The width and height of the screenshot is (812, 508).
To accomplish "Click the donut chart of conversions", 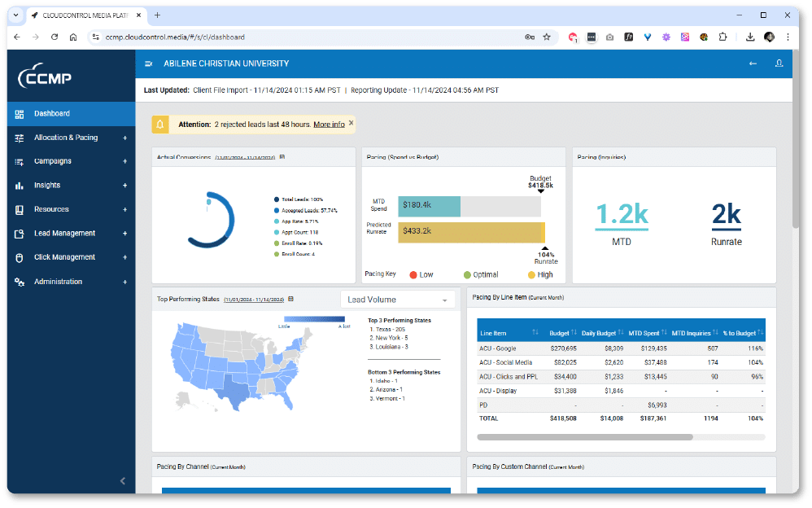I will (x=211, y=220).
